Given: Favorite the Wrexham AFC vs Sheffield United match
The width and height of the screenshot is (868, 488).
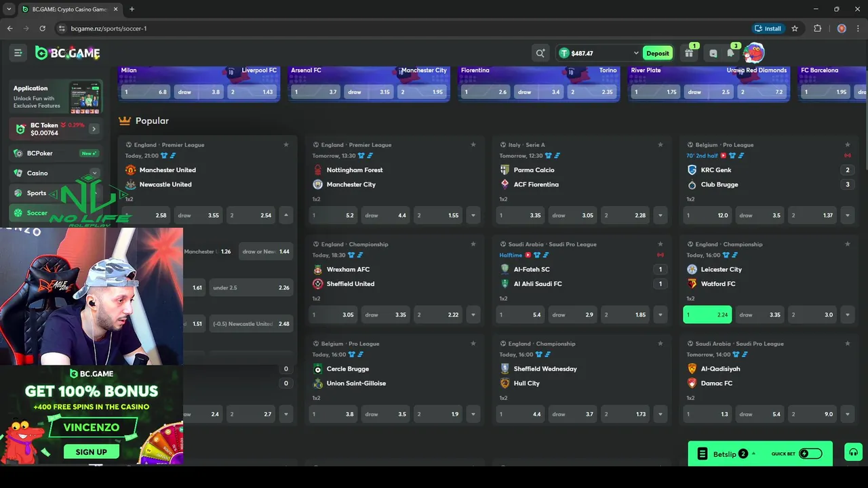Looking at the screenshot, I should [x=473, y=244].
